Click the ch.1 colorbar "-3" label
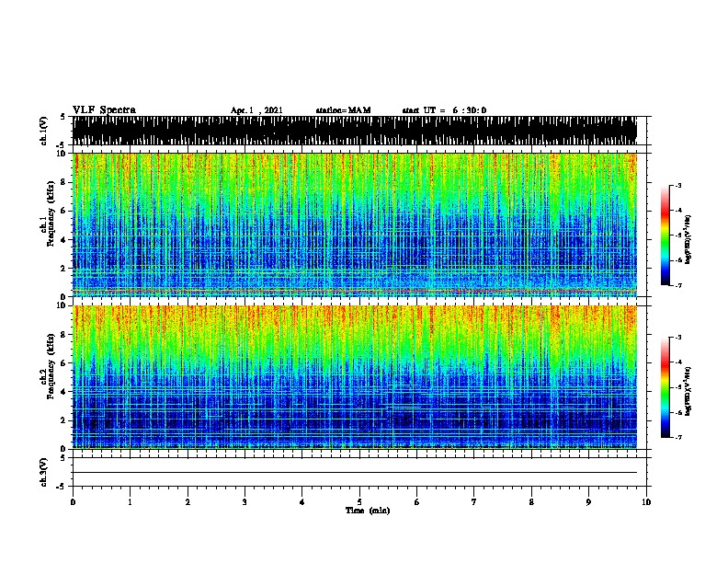 tap(677, 185)
